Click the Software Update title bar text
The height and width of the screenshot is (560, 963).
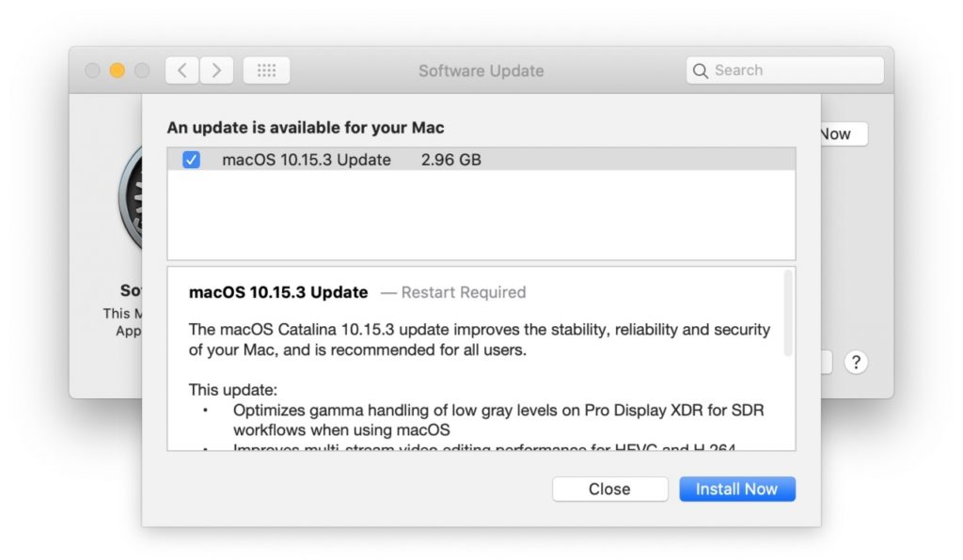click(481, 70)
